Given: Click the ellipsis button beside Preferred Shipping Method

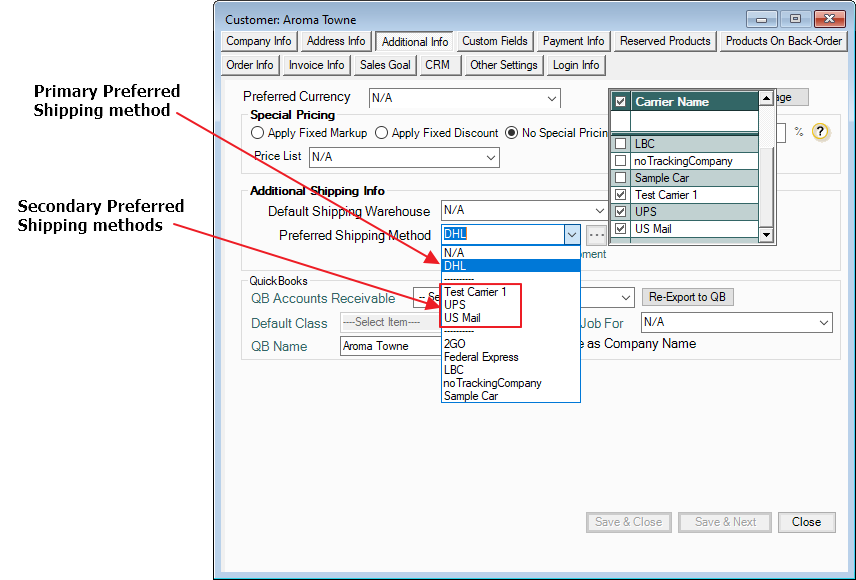Looking at the screenshot, I should click(x=596, y=235).
